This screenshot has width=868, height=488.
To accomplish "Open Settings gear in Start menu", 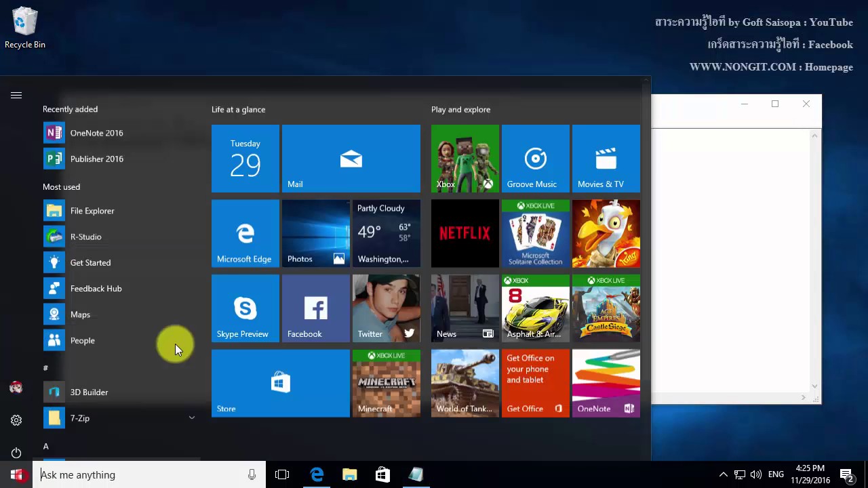I will click(x=16, y=420).
